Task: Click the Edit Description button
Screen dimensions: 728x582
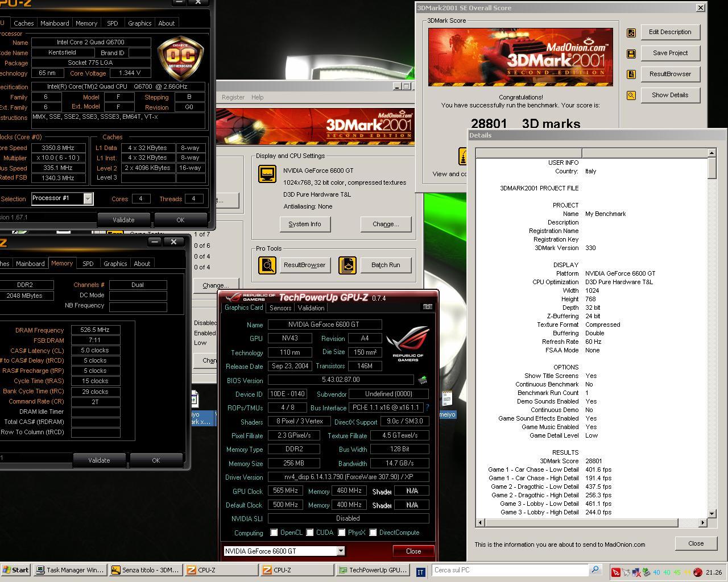Action: click(x=670, y=32)
